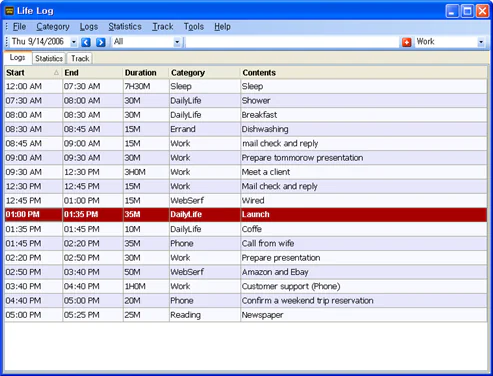Viewport: 493px width, 376px height.
Task: Select the Coffe log entry
Action: 246,229
